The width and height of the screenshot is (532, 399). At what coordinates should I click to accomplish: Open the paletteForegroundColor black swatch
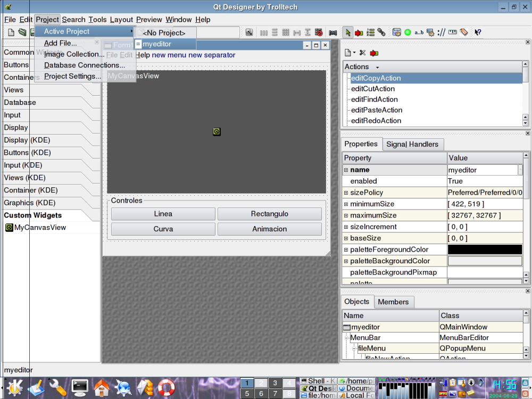[485, 250]
